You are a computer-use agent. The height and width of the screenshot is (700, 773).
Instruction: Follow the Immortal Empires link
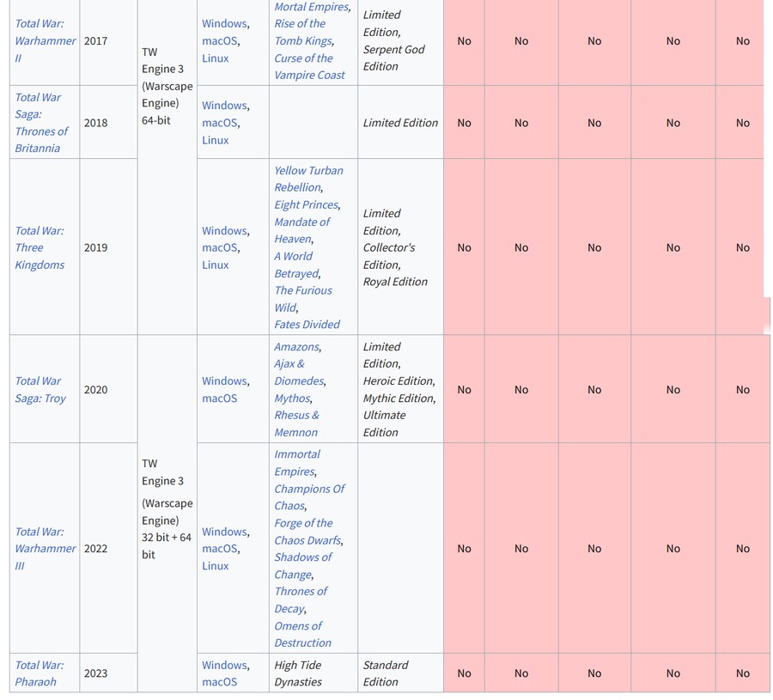[297, 463]
